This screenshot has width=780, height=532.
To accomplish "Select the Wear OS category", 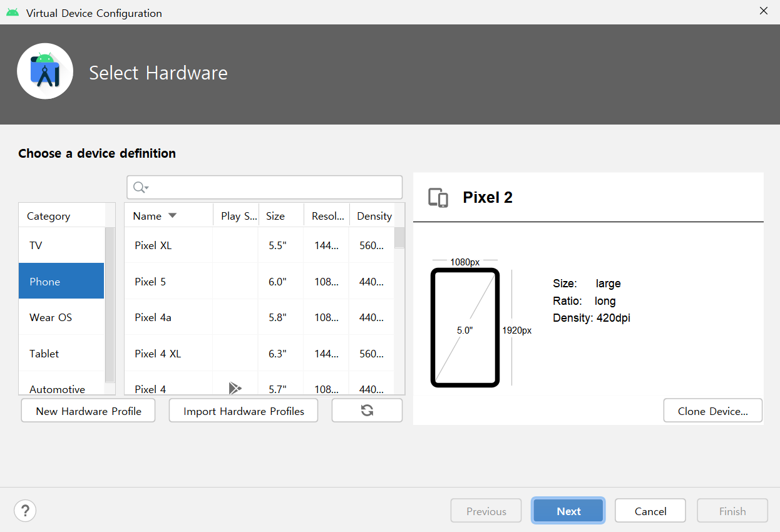I will point(61,317).
